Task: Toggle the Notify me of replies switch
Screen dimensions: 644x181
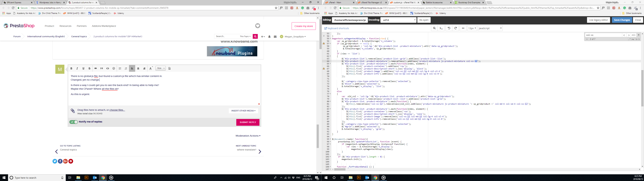Action: [x=73, y=122]
